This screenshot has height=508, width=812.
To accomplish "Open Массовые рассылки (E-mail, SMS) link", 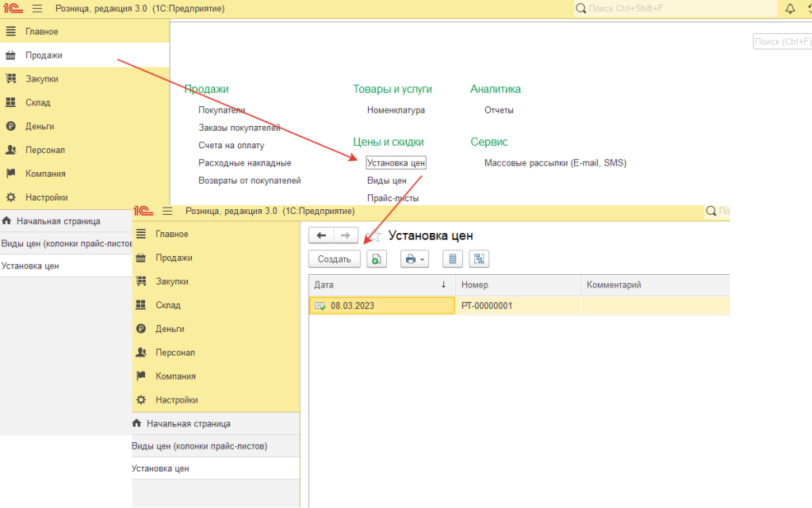I will pyautogui.click(x=555, y=163).
